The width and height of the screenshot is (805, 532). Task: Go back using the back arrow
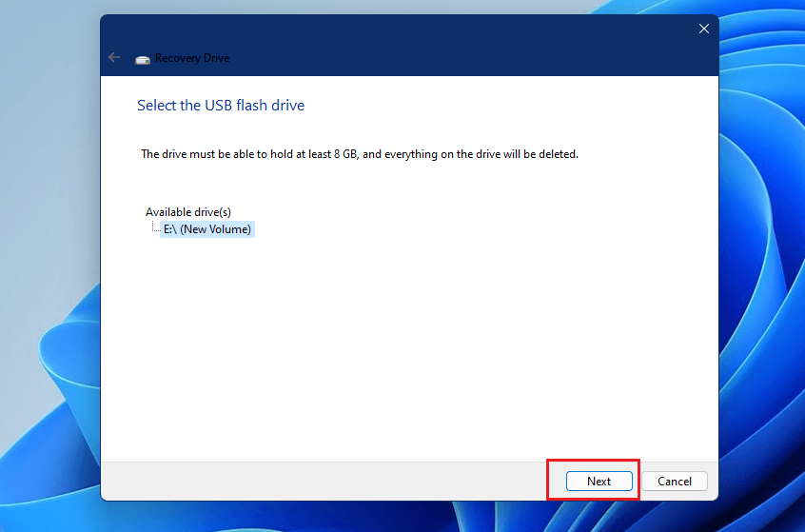[x=114, y=58]
